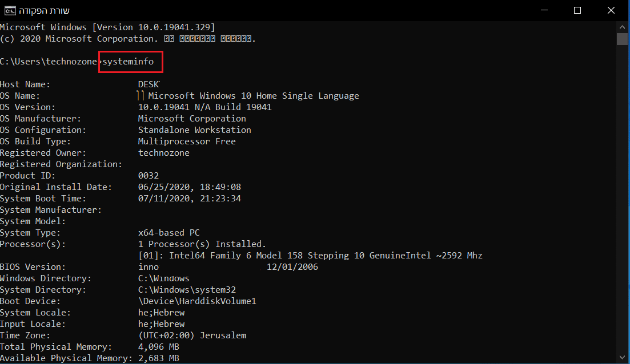Click the Command Prompt icon in title bar
This screenshot has height=364, width=630.
tap(10, 10)
